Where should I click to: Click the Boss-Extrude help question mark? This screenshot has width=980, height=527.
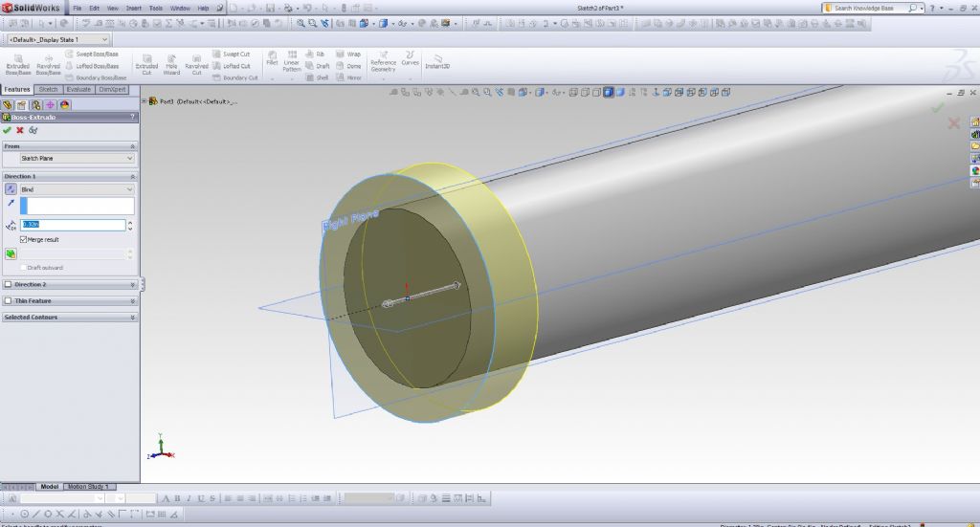pos(132,117)
